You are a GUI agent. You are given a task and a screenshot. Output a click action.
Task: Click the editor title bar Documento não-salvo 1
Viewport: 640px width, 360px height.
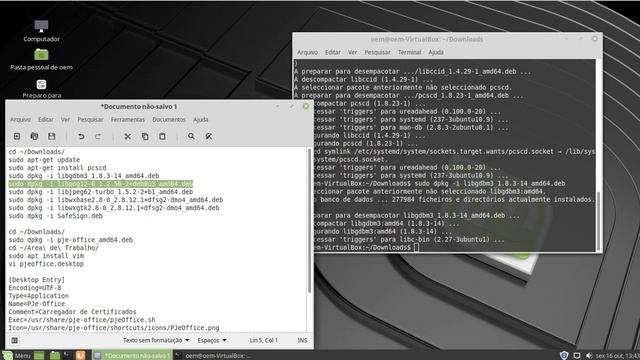point(139,107)
